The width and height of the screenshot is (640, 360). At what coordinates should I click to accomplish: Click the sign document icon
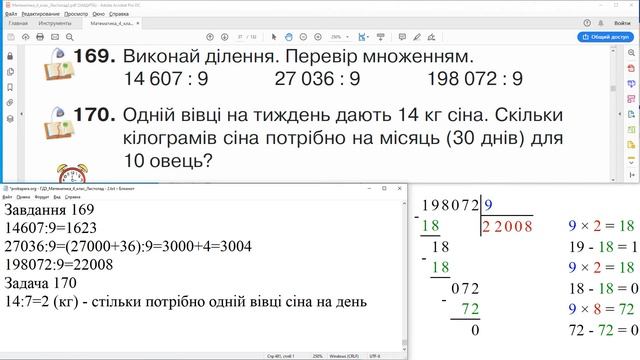tap(431, 37)
